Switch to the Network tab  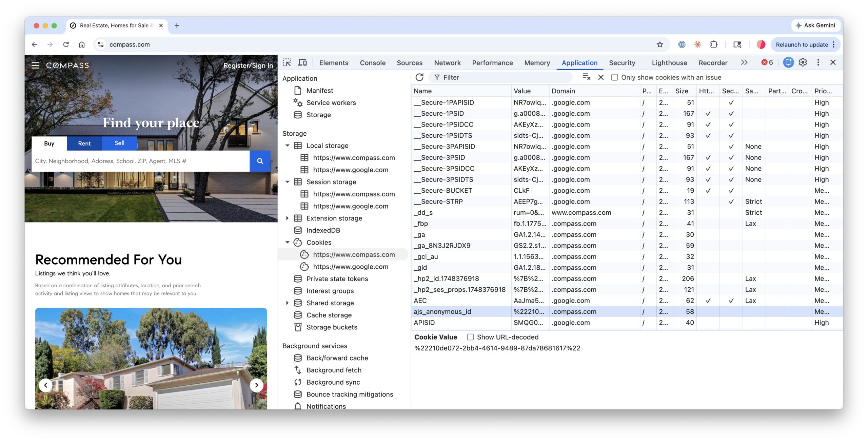(447, 63)
